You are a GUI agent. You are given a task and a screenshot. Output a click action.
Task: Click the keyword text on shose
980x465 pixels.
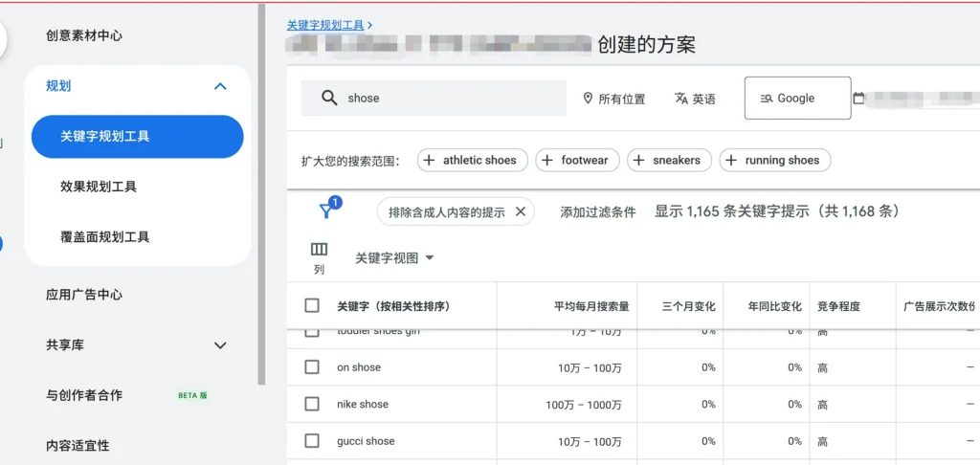pyautogui.click(x=359, y=367)
